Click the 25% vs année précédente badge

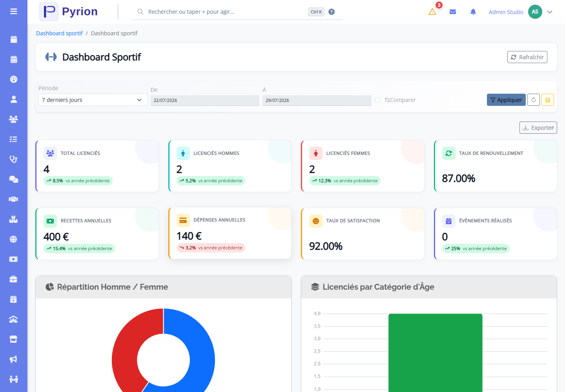coord(476,249)
